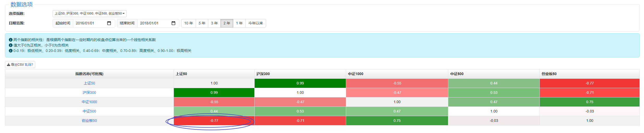Image resolution: width=644 pixels, height=133 pixels.
Task: Select the 1 年 range button
Action: pos(239,23)
